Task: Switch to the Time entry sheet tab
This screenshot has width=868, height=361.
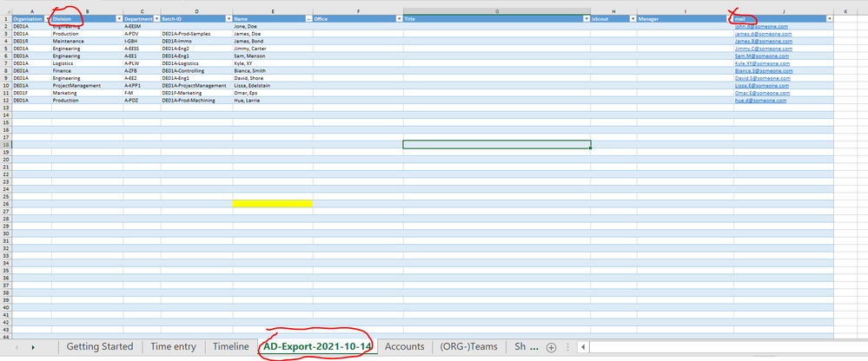Action: 173,346
